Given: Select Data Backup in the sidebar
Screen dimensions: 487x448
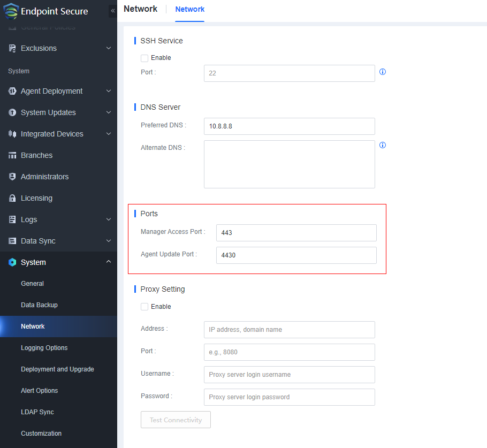Looking at the screenshot, I should pos(39,305).
